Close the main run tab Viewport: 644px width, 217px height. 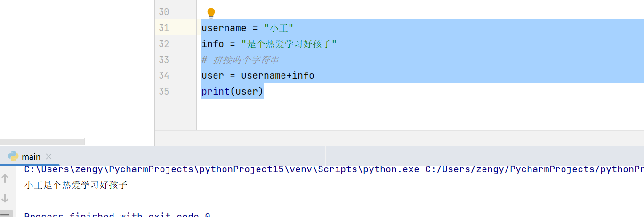(x=49, y=157)
